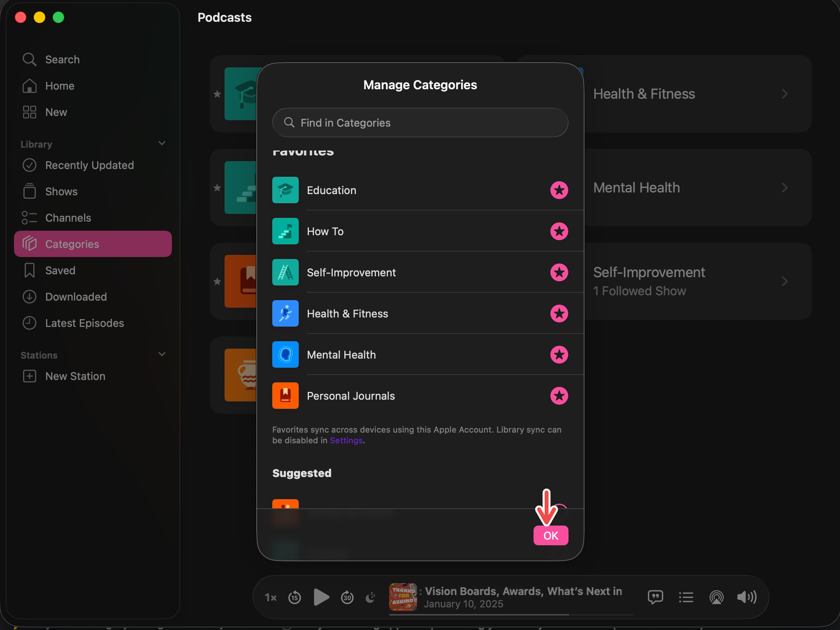Open the AirPlay output icon
The image size is (840, 630).
pos(716,597)
